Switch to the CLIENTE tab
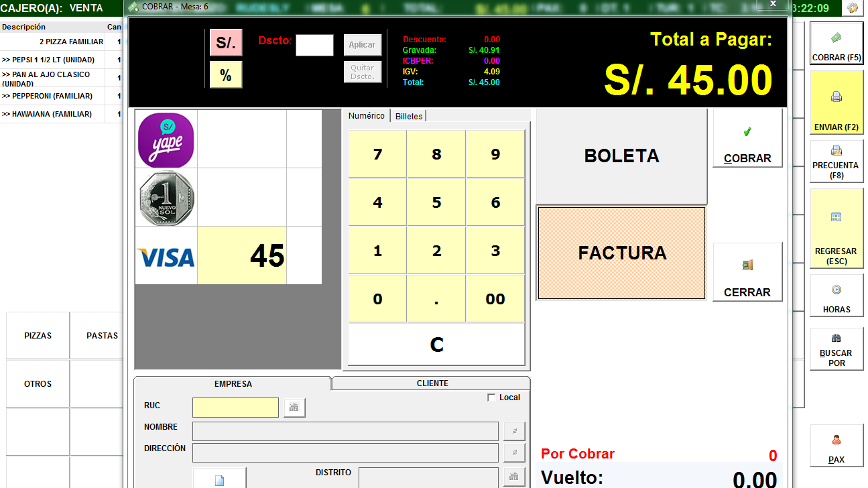868x488 pixels. 432,383
